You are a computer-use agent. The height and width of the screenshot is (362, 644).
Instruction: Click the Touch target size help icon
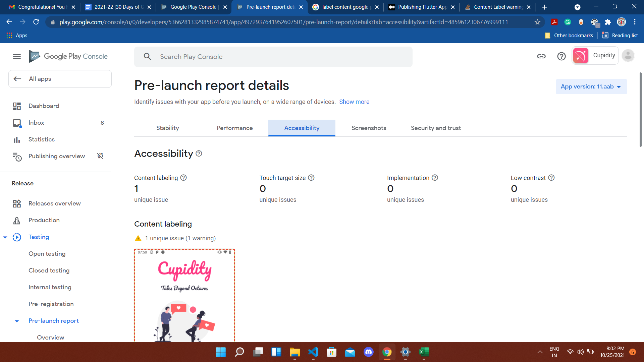coord(311,178)
